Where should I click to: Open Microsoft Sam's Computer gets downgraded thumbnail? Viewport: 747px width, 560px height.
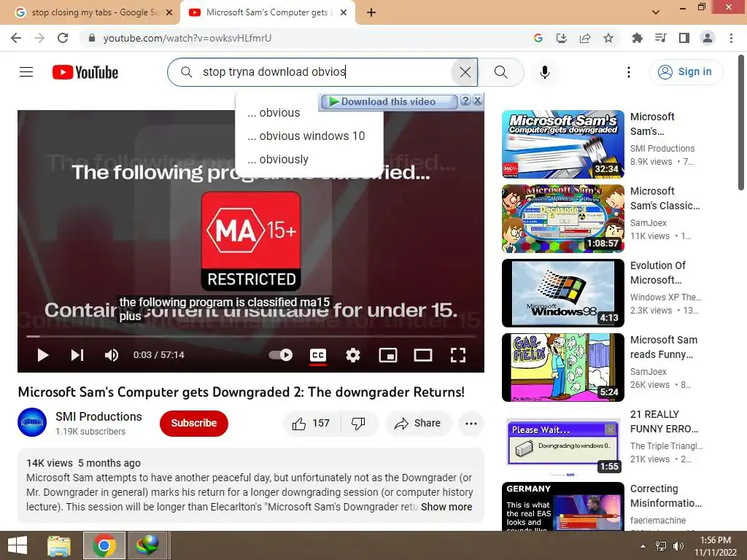[563, 144]
